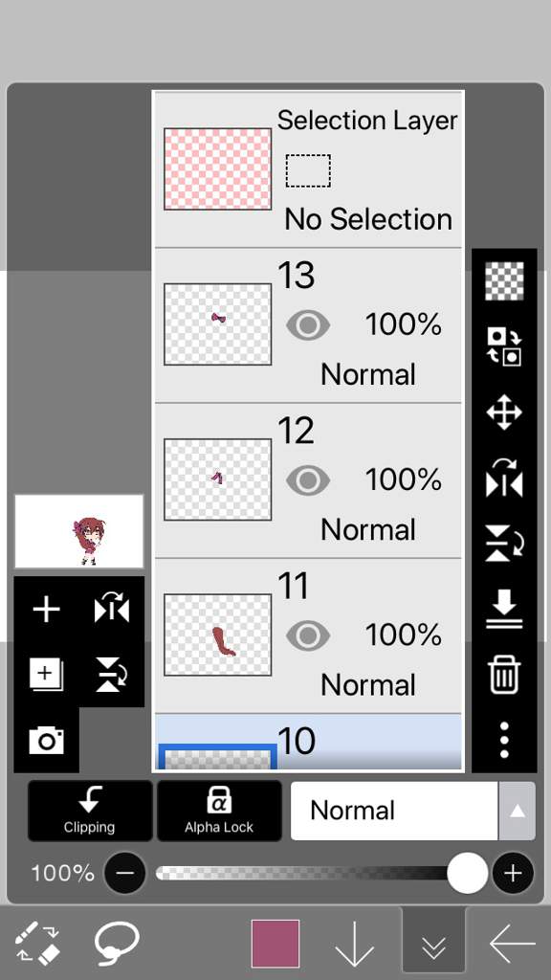Select the move transform arrows icon
This screenshot has height=980, width=551.
pyautogui.click(x=504, y=412)
